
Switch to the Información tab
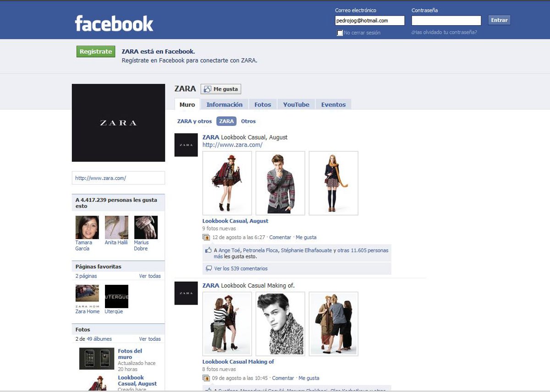coord(225,104)
